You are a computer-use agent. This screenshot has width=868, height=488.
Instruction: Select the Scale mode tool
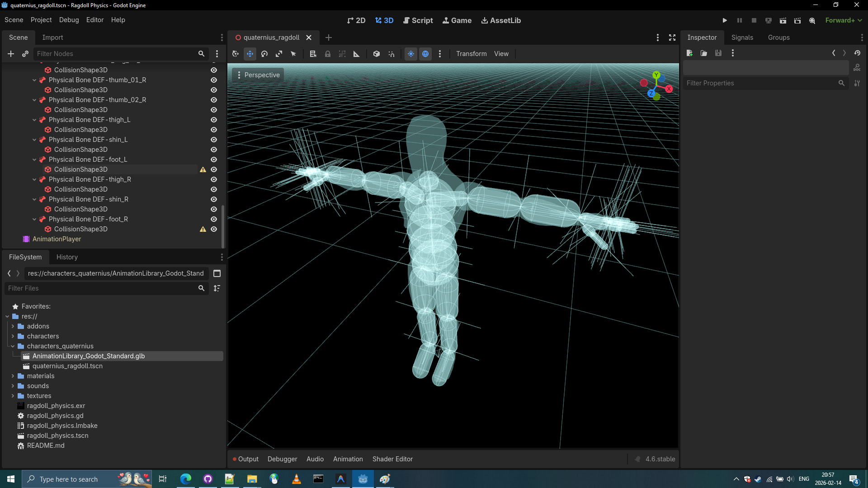tap(279, 54)
